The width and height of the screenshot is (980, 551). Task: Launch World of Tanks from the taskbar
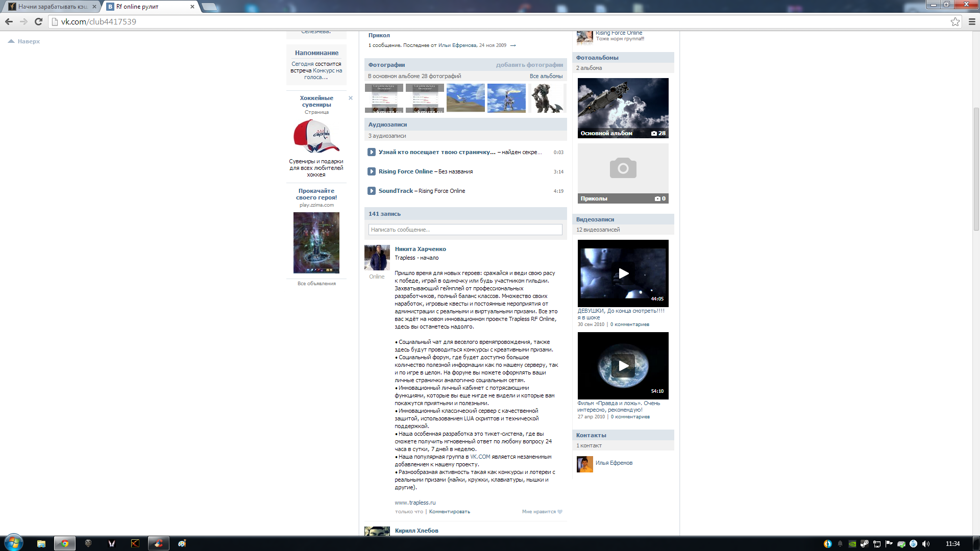pyautogui.click(x=88, y=543)
